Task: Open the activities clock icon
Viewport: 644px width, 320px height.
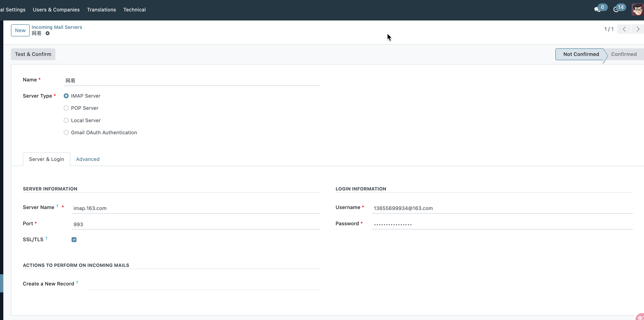Action: point(616,10)
